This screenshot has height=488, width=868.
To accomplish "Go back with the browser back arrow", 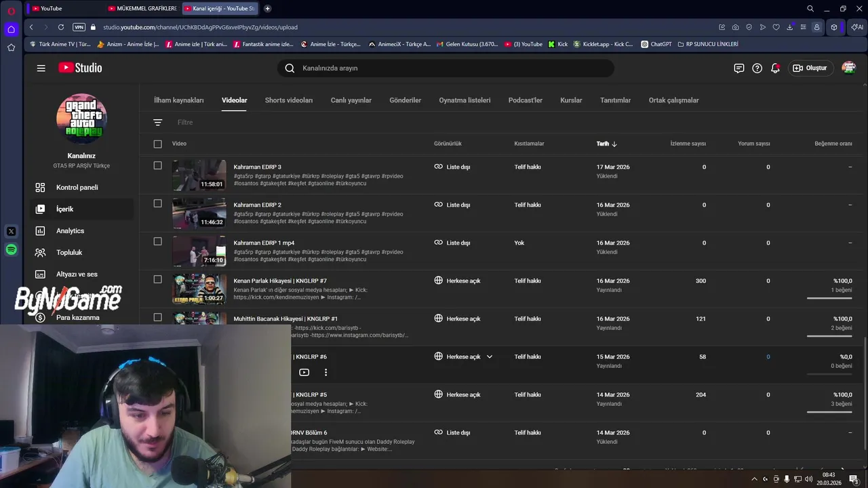I will click(31, 27).
